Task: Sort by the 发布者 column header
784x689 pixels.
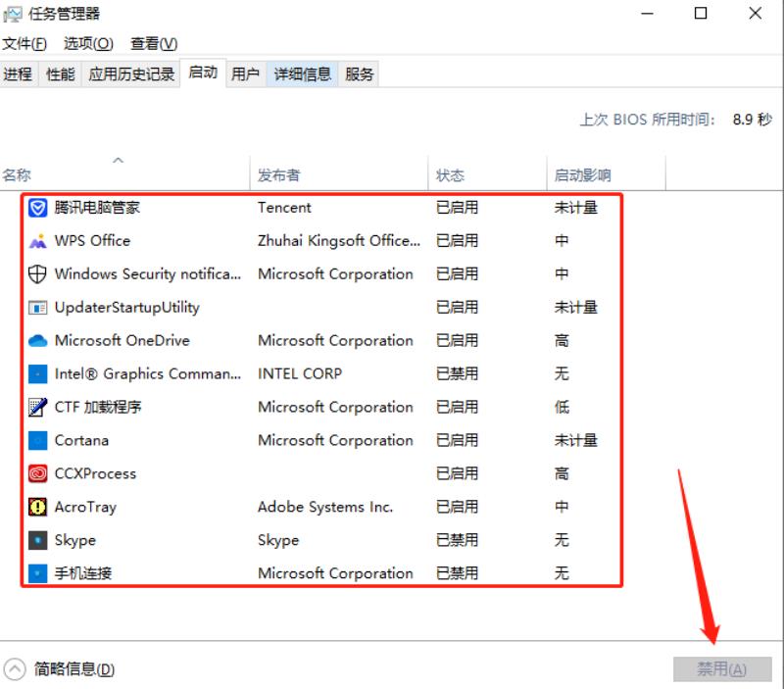Action: coord(339,173)
